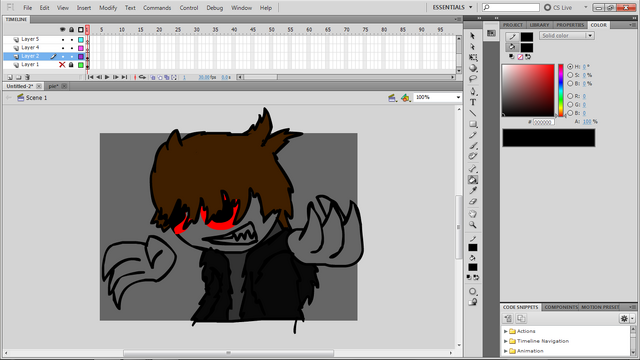The width and height of the screenshot is (640, 360).
Task: Play the timeline animation
Action: 107,77
